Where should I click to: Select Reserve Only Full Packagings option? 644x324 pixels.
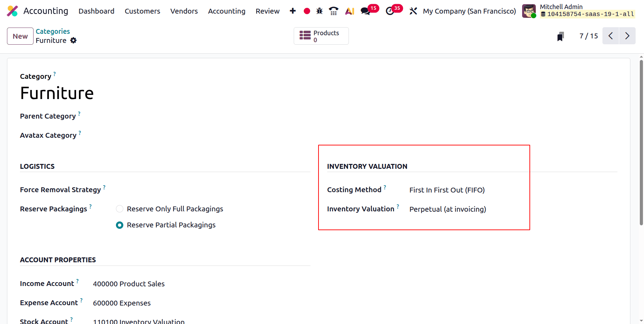(119, 209)
